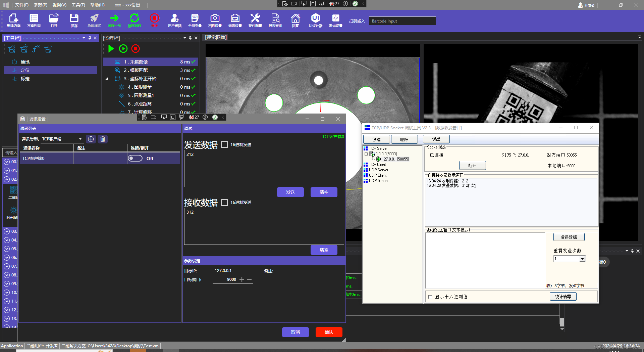Select the 运行一次 (run once) toolbar icon
The width and height of the screenshot is (644, 352).
click(114, 20)
